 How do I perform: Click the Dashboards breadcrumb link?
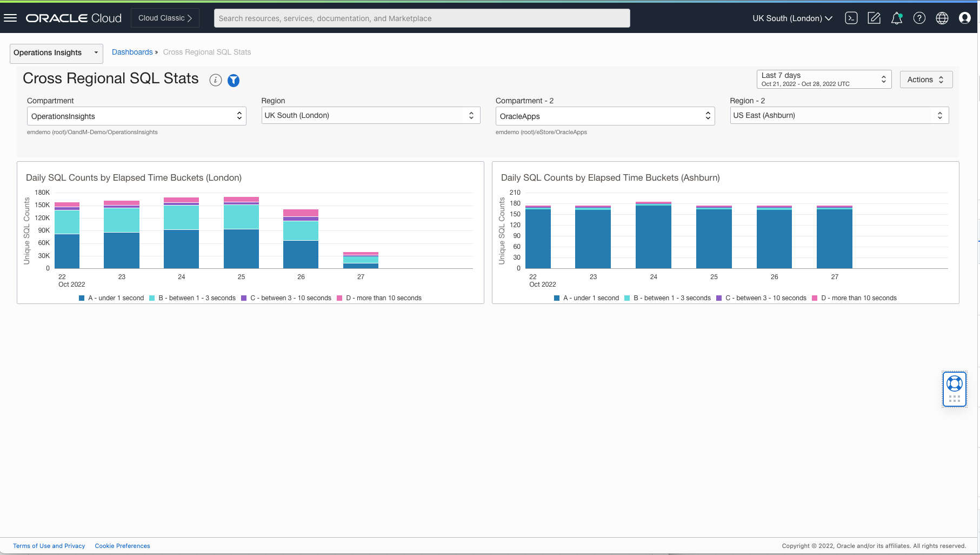(132, 52)
